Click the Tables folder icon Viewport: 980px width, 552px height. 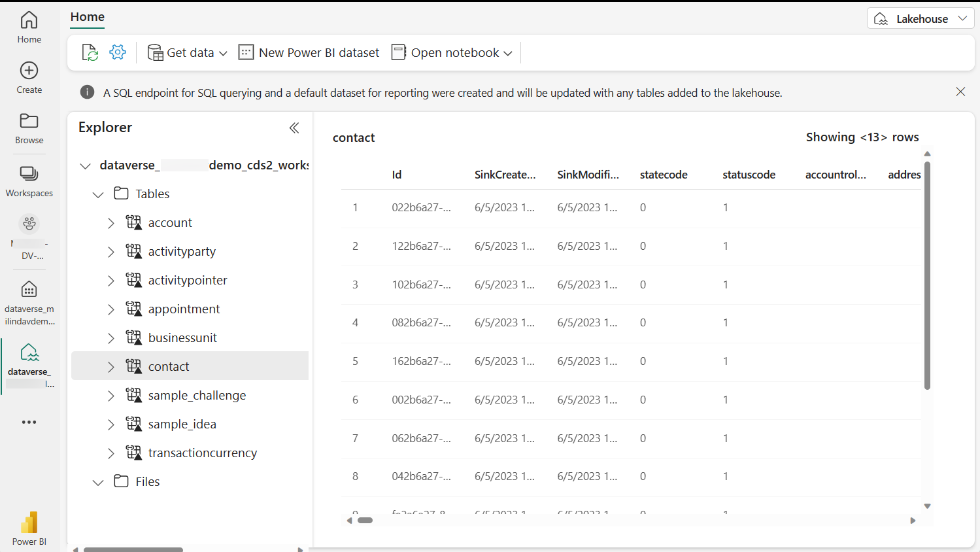[x=121, y=193]
